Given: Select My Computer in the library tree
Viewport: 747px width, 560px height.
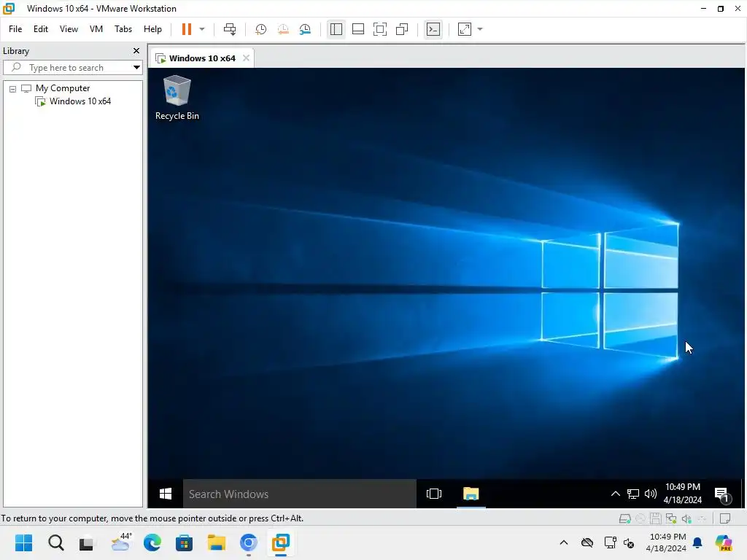Looking at the screenshot, I should pyautogui.click(x=63, y=88).
